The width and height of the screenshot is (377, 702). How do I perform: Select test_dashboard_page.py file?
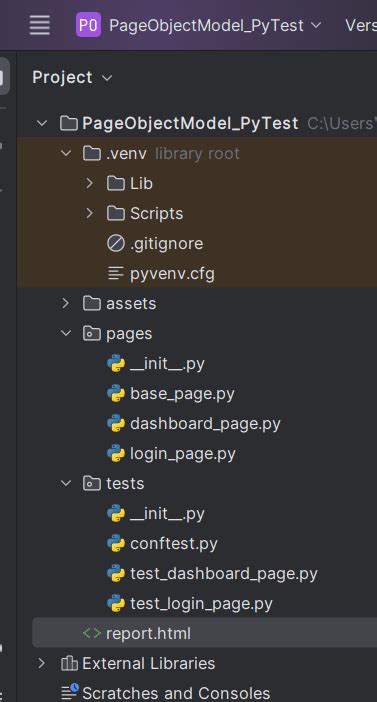[224, 574]
